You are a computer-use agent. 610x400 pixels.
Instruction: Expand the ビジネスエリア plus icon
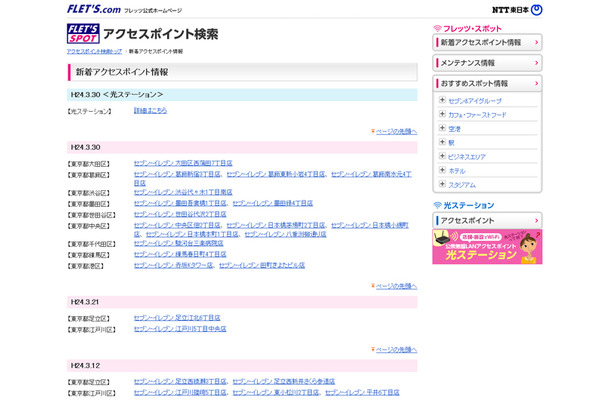442,156
